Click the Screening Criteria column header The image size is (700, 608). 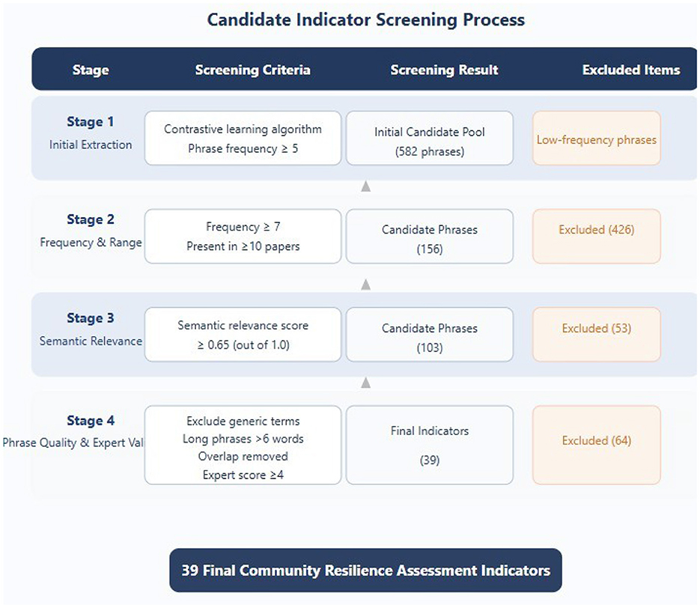[252, 70]
